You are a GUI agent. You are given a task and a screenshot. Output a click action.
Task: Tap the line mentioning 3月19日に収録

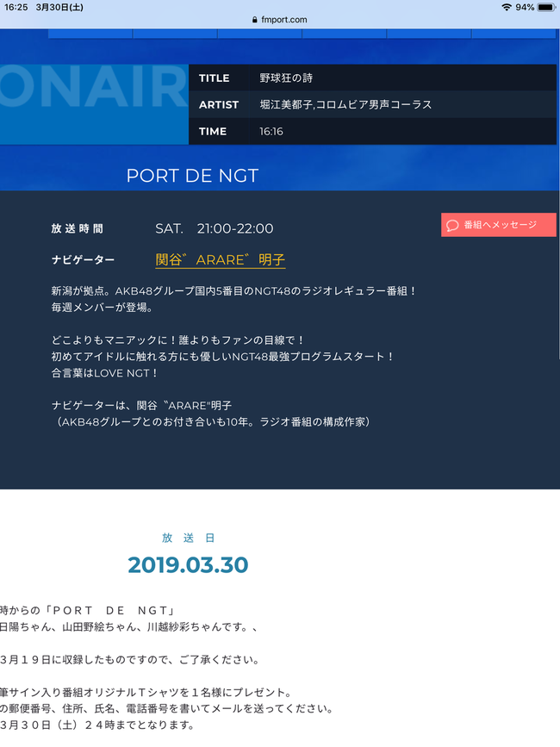(130, 660)
